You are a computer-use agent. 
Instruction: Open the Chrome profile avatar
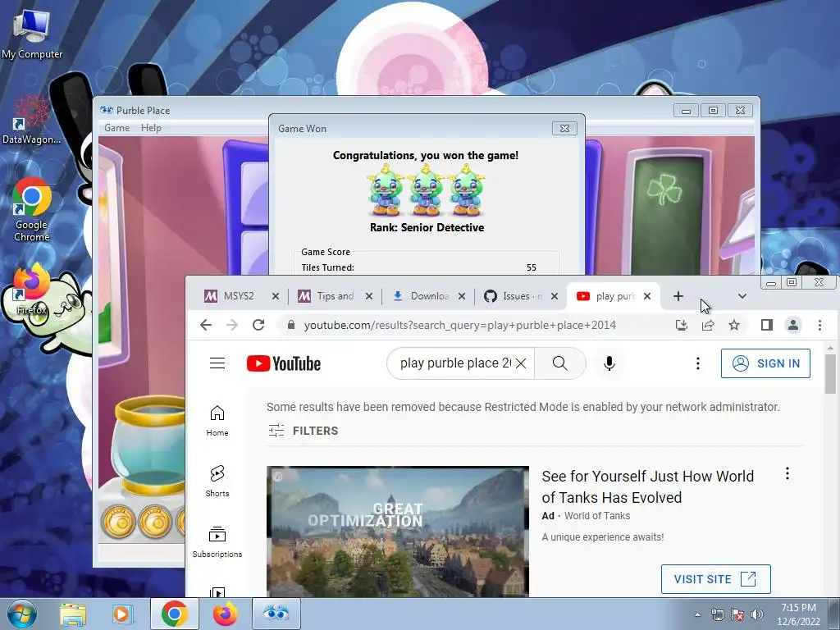point(793,325)
